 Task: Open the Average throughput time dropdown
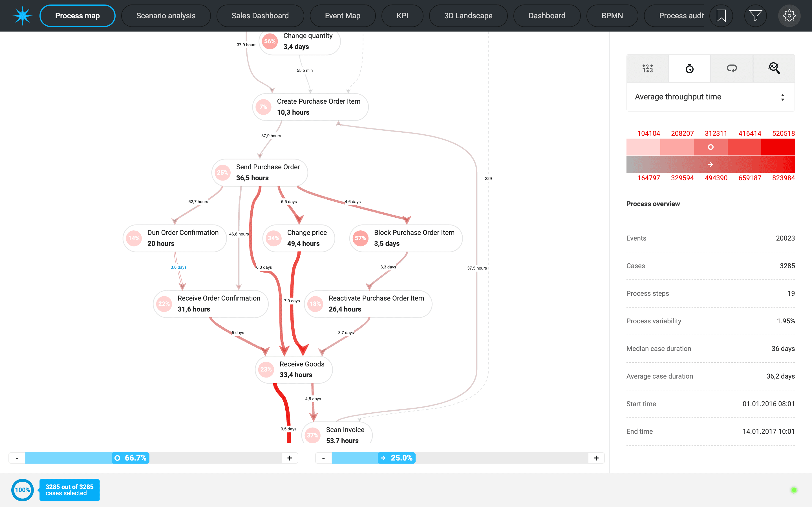tap(710, 97)
